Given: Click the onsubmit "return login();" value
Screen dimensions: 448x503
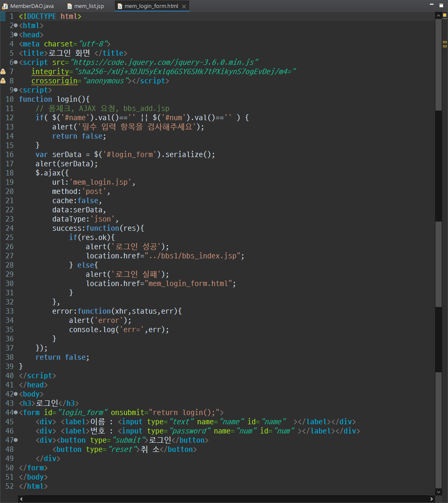Looking at the screenshot, I should coord(184,413).
